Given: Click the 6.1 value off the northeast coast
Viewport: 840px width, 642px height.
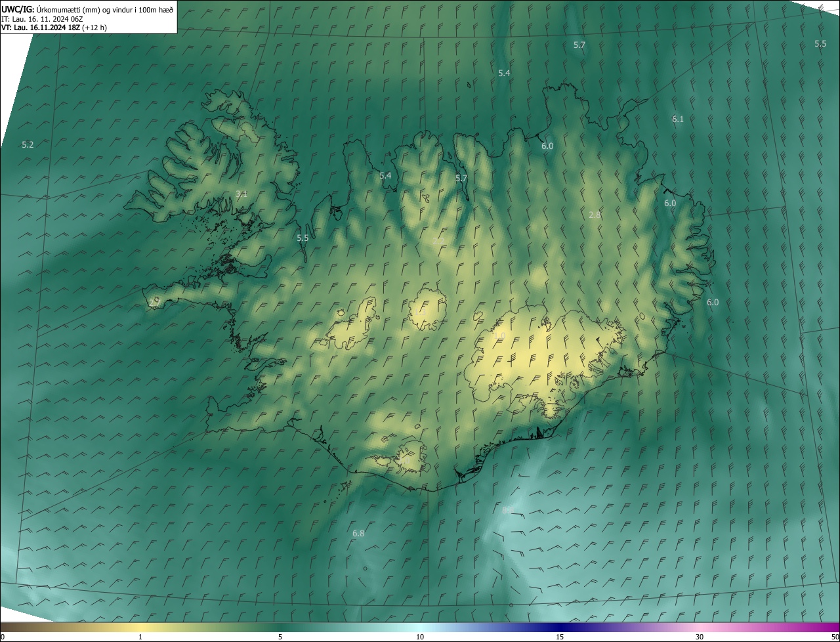Looking at the screenshot, I should click(678, 119).
